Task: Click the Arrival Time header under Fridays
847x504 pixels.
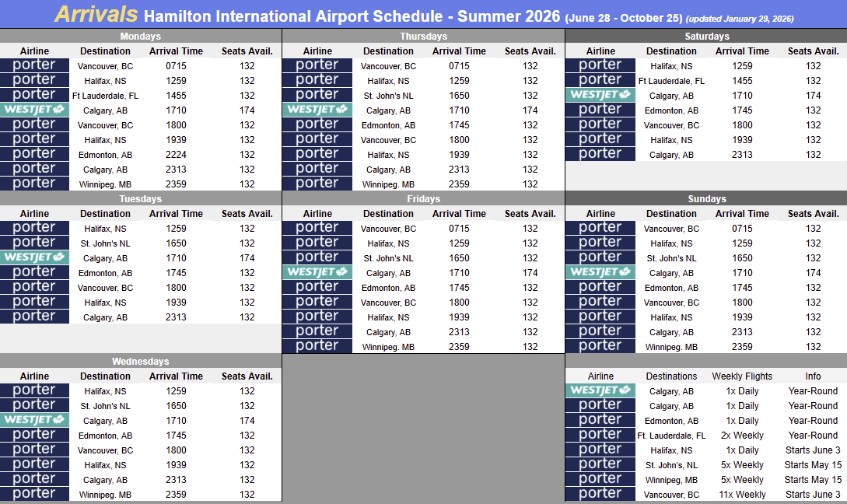Action: coord(459,214)
